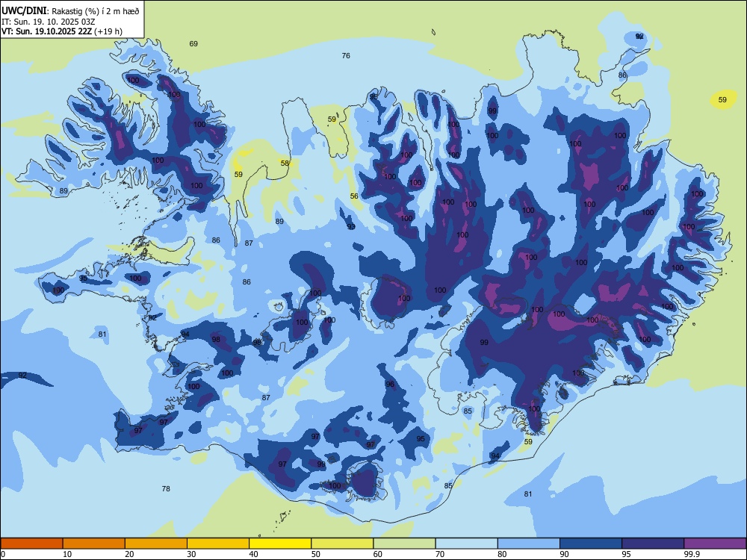The image size is (747, 560).
Task: Click the "(+19 h)" forecast offset text
Action: point(108,31)
